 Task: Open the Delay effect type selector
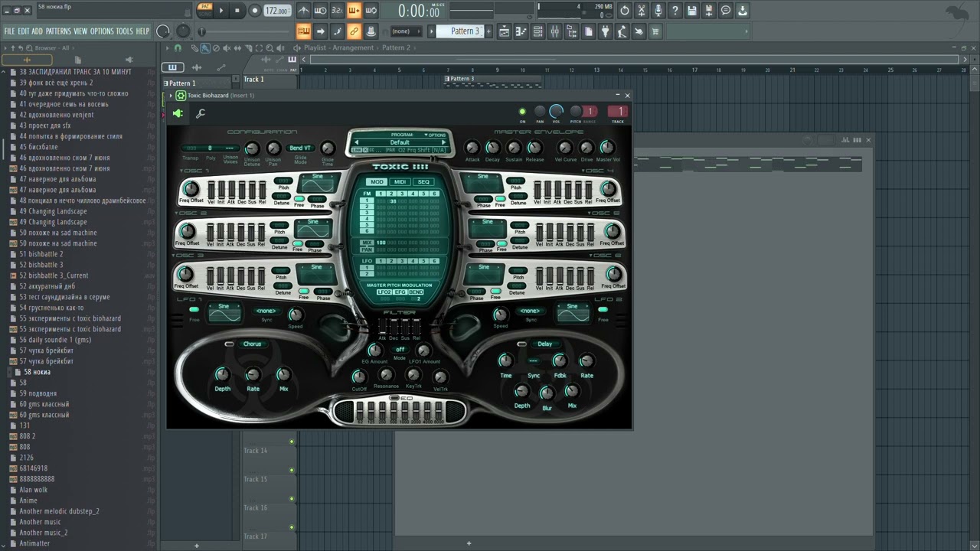pos(544,344)
